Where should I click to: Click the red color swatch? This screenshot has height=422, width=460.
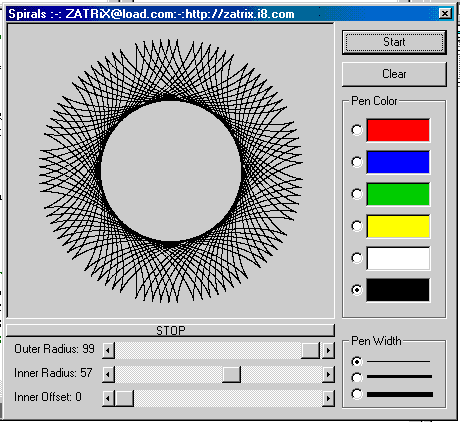pyautogui.click(x=398, y=130)
